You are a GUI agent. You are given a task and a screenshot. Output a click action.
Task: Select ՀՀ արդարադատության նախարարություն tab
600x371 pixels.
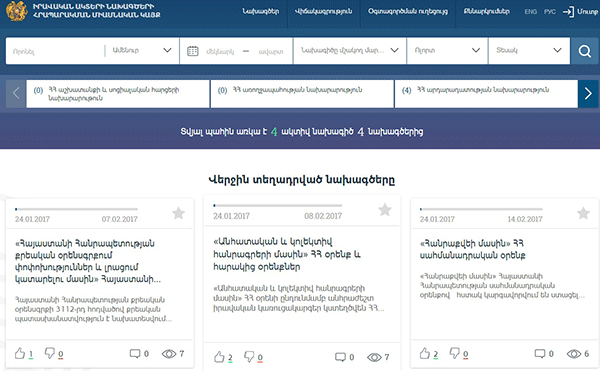[486, 94]
